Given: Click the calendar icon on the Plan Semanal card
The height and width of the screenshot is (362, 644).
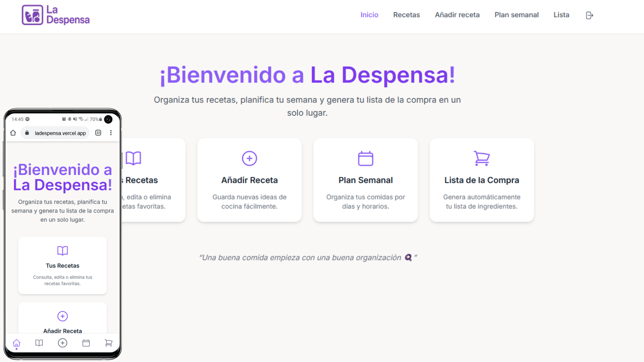Looking at the screenshot, I should (366, 158).
